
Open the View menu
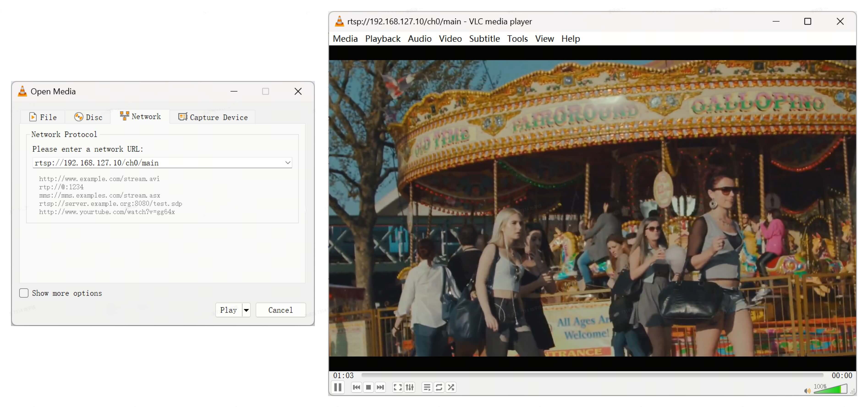click(x=544, y=39)
